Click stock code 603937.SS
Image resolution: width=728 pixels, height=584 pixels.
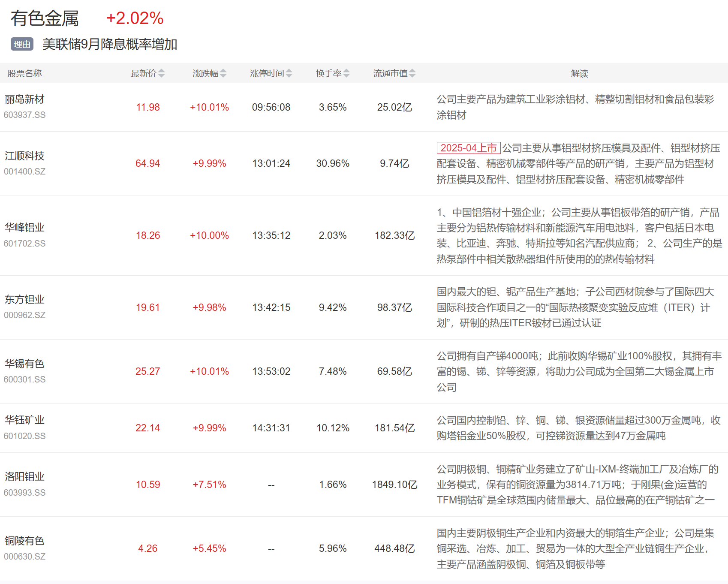pyautogui.click(x=24, y=115)
